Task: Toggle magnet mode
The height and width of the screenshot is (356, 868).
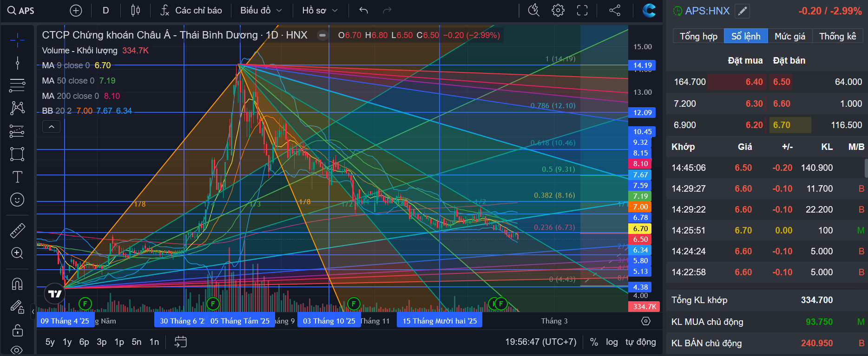Action: pyautogui.click(x=17, y=284)
